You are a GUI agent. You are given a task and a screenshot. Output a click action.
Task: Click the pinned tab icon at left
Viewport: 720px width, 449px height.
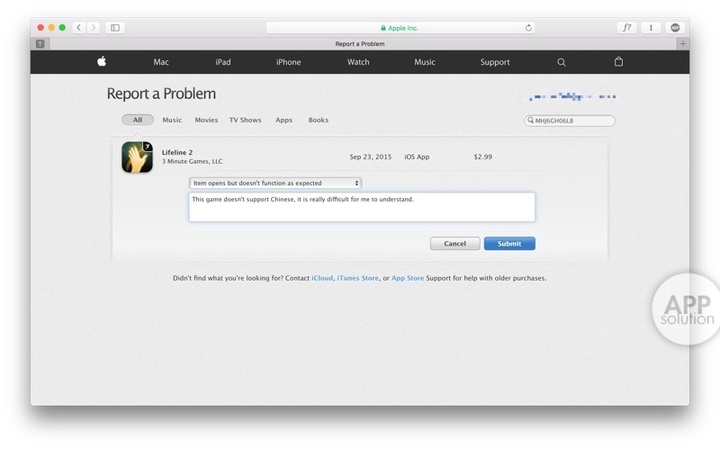tap(40, 44)
